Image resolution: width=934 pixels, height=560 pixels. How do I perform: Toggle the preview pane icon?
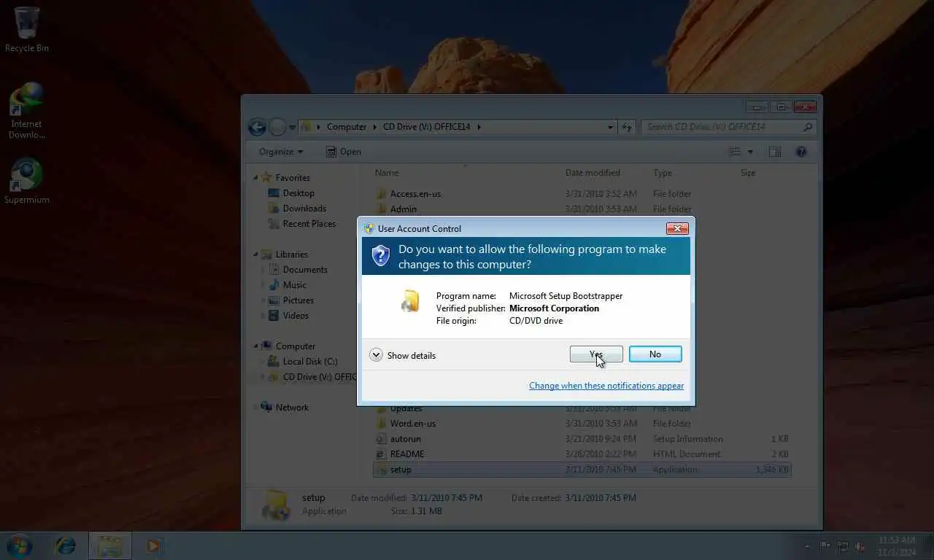[775, 152]
